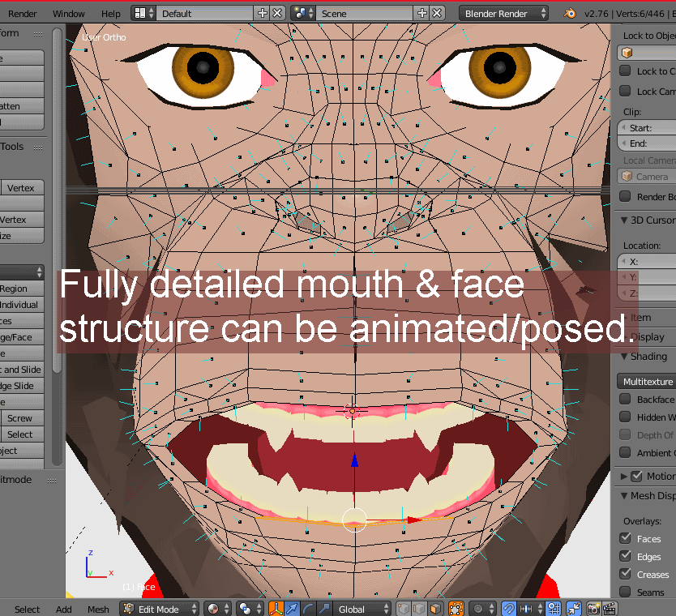The width and height of the screenshot is (676, 616).
Task: Click the 3D Cursor X location field
Action: (x=647, y=261)
